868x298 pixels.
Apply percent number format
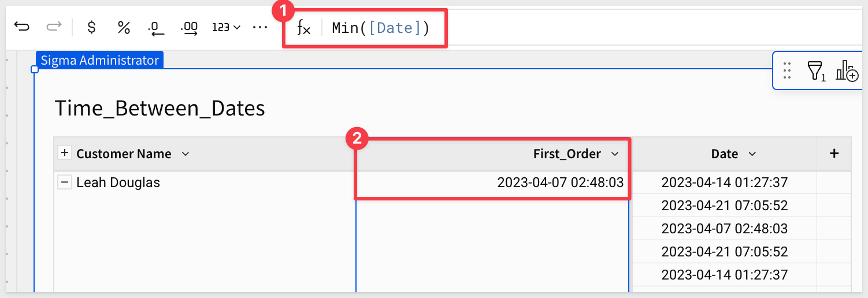pos(124,27)
